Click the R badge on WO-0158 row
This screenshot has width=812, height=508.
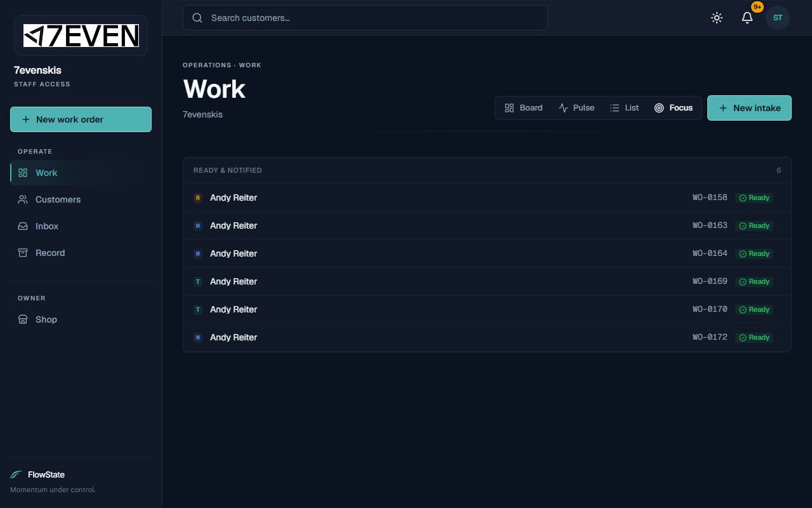coord(198,198)
